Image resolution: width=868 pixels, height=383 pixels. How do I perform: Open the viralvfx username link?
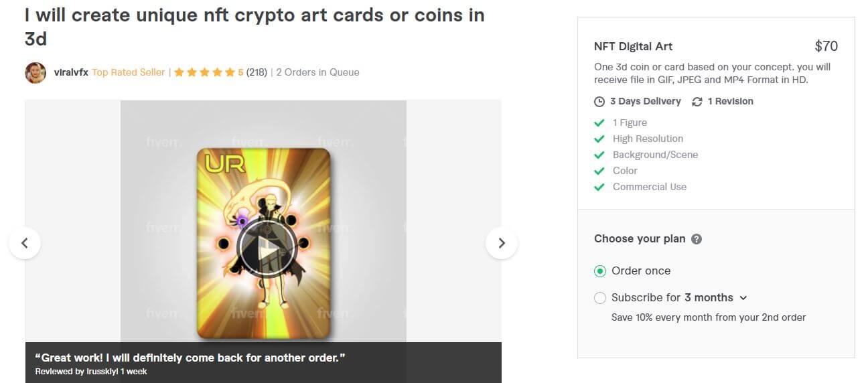point(71,72)
